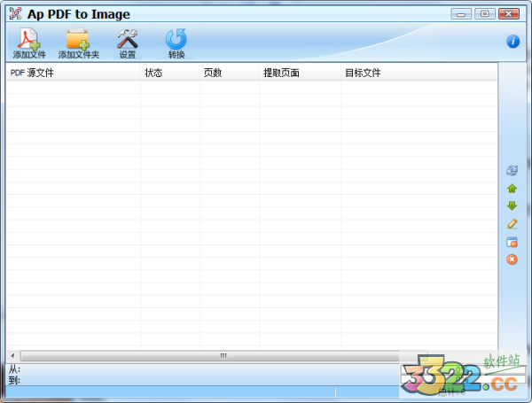Click the remove-item window icon
Screen dimensions: 532x403
[512, 242]
